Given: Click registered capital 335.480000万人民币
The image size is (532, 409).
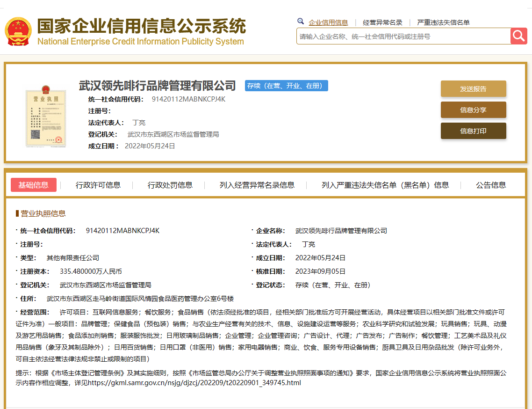Looking at the screenshot, I should point(91,271).
